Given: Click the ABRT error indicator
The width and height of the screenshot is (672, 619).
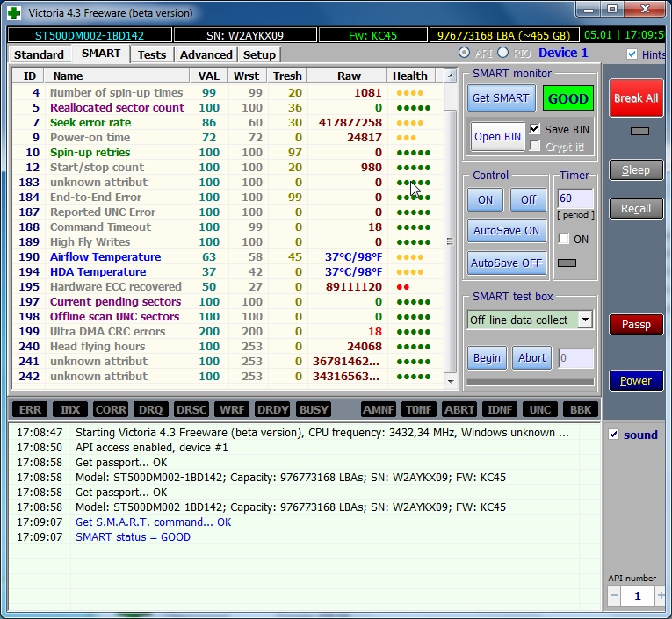Looking at the screenshot, I should coord(459,410).
